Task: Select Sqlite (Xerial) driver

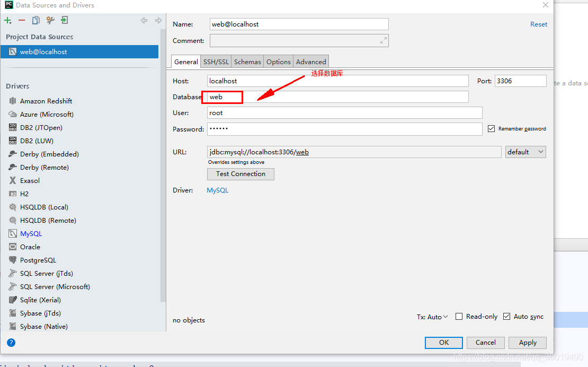Action: click(40, 300)
